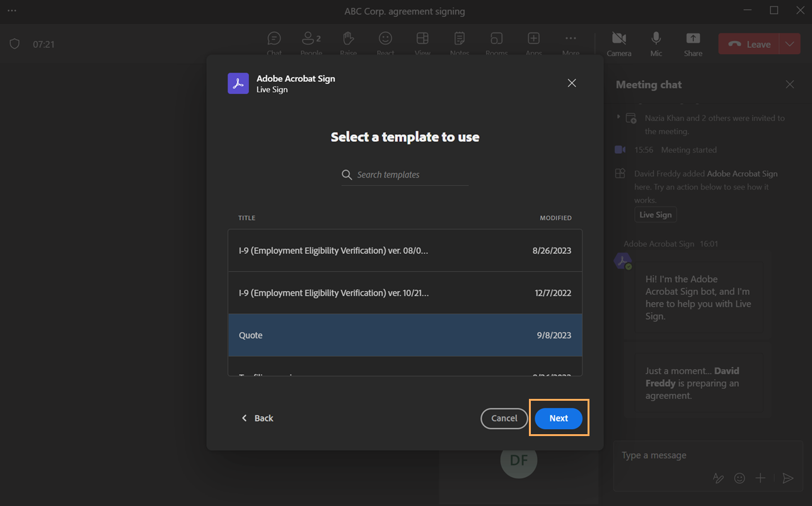This screenshot has height=506, width=812.
Task: Open Meeting Notes from the toolbar
Action: coord(459,39)
